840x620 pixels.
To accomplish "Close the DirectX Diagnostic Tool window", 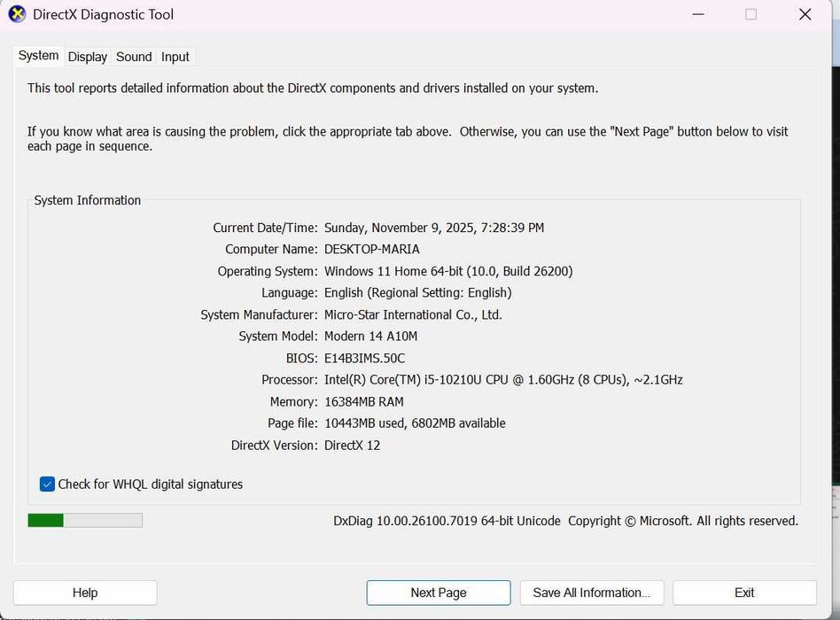I will click(805, 14).
